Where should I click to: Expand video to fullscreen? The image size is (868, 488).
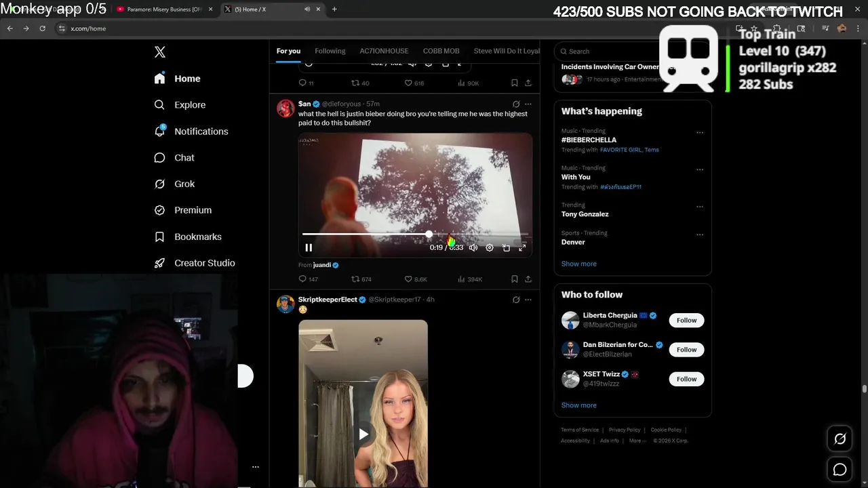click(x=522, y=248)
